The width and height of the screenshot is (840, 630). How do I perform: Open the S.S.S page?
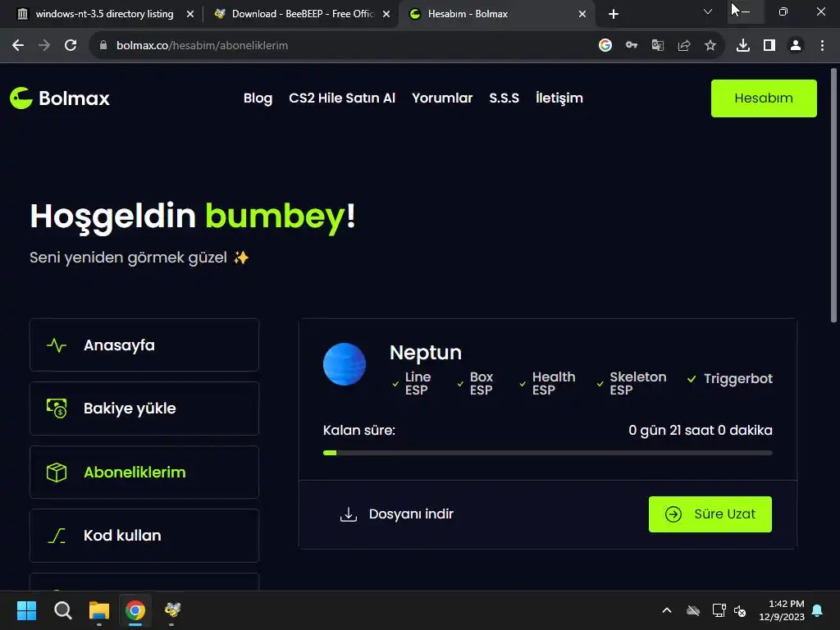504,98
